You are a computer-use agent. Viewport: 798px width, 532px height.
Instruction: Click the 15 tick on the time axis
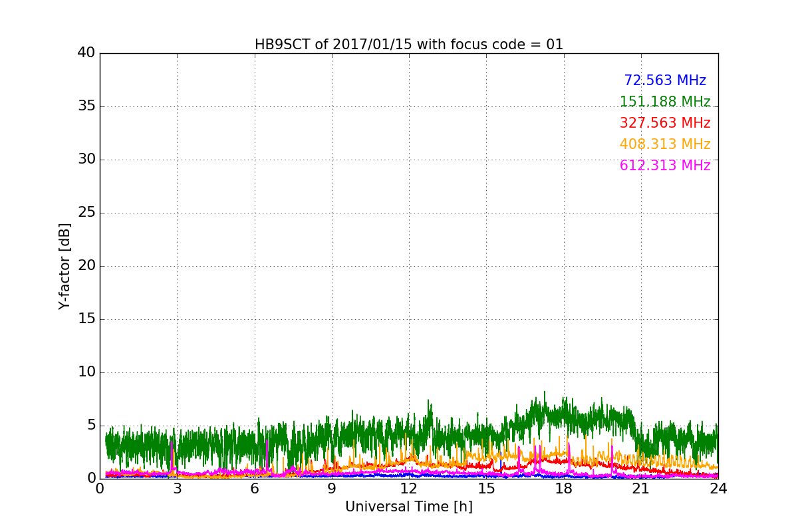(486, 488)
